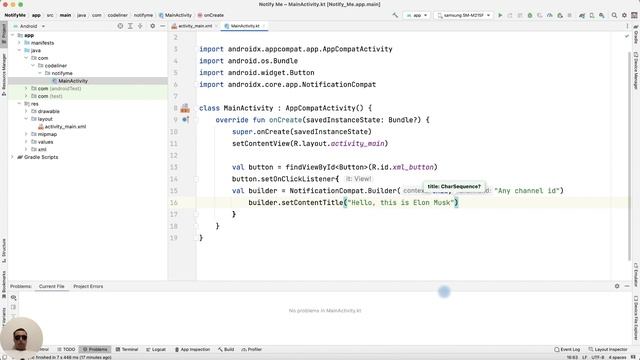Open Problems panel settings gear
The width and height of the screenshot is (640, 360).
617,286
